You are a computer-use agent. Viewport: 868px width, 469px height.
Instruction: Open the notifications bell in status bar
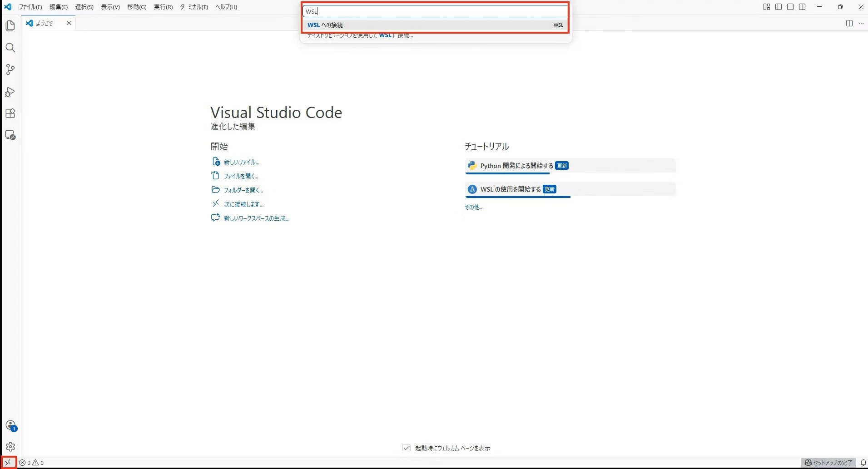(x=863, y=463)
